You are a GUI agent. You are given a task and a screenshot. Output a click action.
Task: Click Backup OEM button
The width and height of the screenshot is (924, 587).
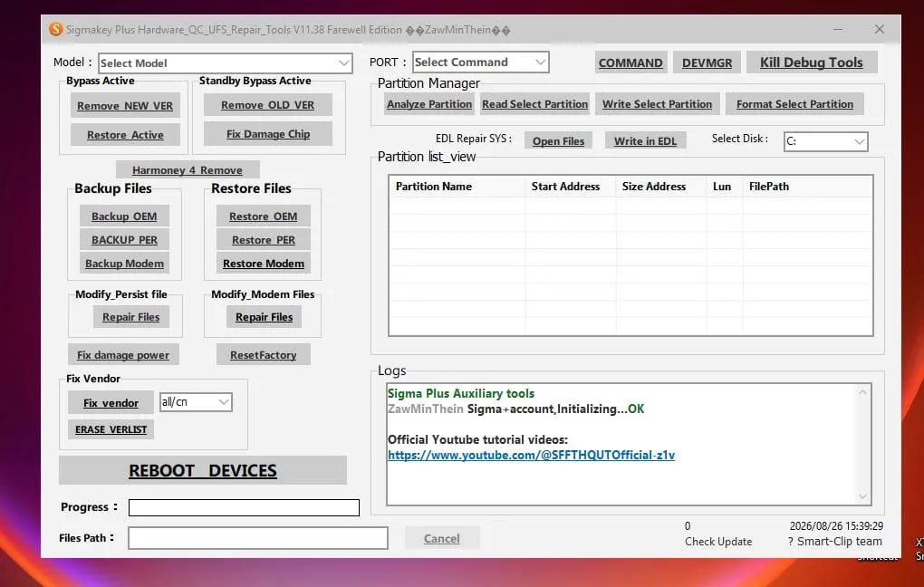[x=124, y=217]
